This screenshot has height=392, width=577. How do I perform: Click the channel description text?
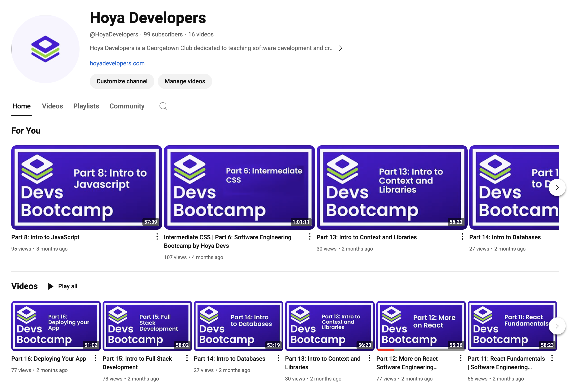tap(212, 48)
